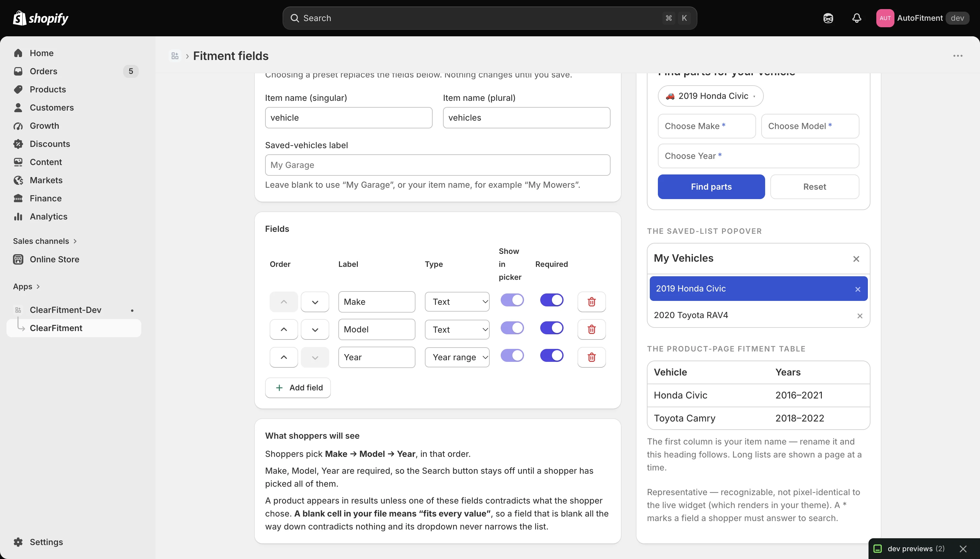
Task: Toggle Show in picker for Year
Action: pos(512,355)
